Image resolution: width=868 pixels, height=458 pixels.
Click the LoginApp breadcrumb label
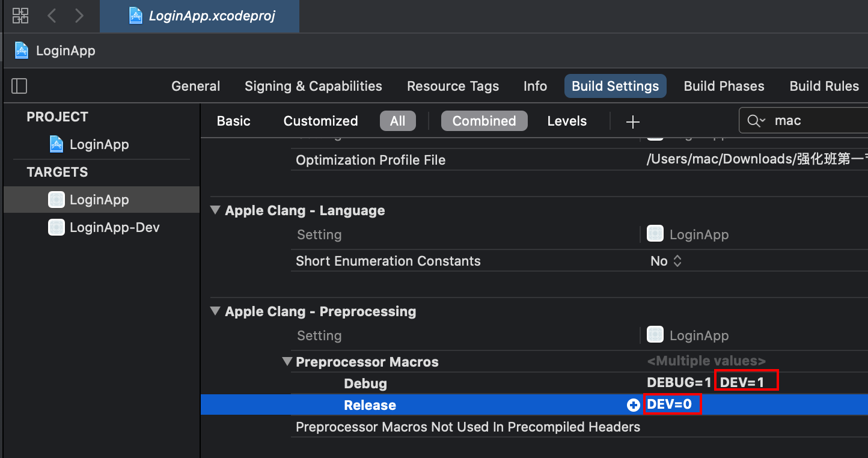coord(66,50)
